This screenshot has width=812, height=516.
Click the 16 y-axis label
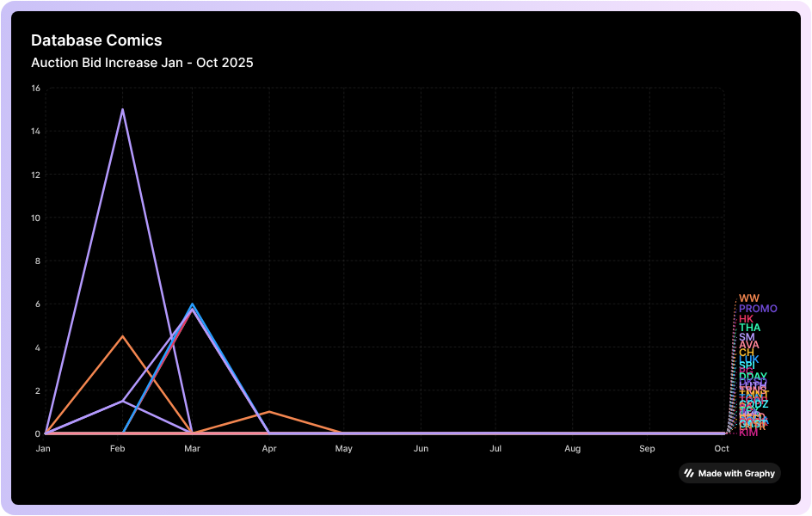point(35,89)
